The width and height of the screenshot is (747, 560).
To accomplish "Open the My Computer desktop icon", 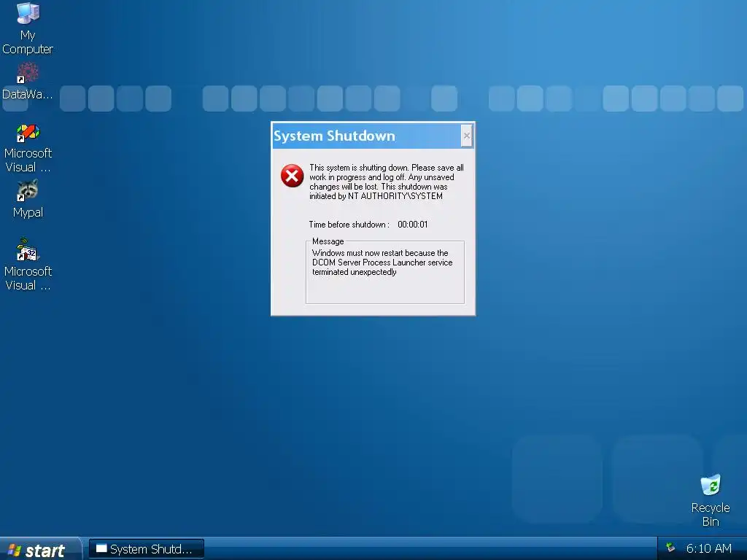I will click(x=28, y=28).
